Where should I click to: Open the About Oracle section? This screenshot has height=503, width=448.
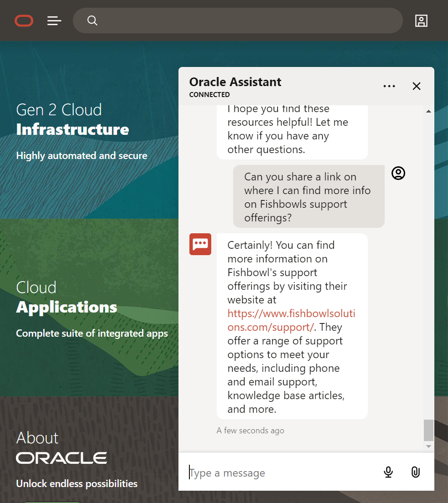point(61,447)
